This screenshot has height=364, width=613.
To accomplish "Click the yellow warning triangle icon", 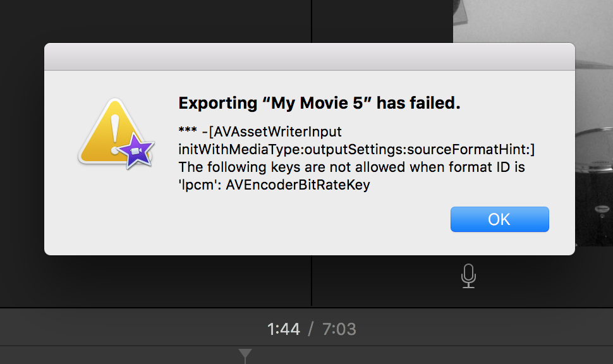I will click(106, 134).
